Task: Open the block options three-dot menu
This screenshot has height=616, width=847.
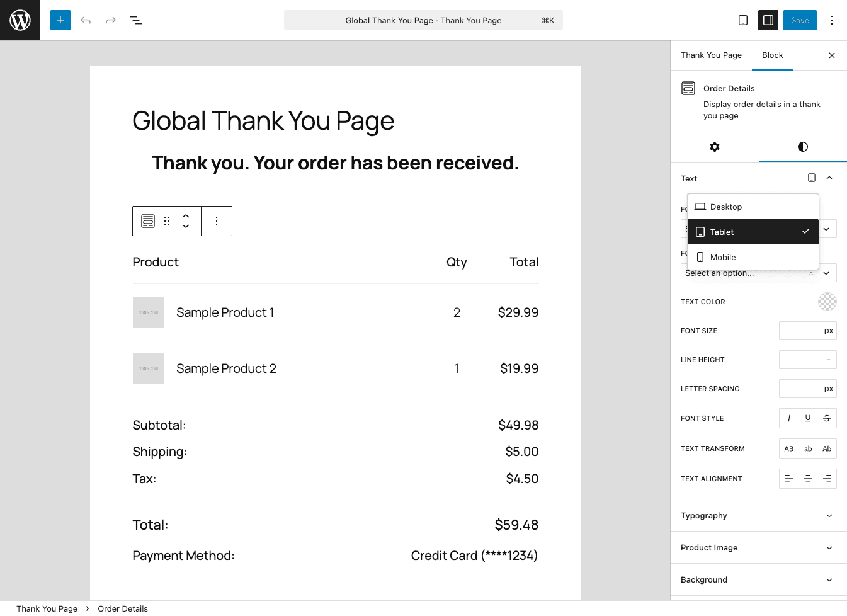Action: click(x=217, y=221)
